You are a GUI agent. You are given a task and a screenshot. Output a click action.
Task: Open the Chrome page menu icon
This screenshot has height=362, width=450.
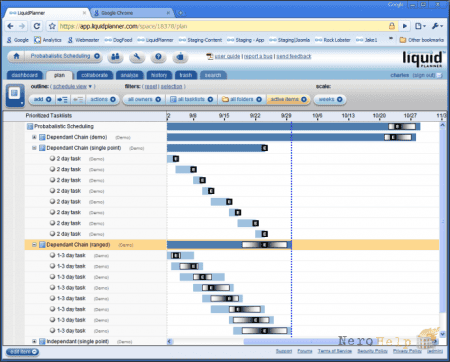click(420, 26)
